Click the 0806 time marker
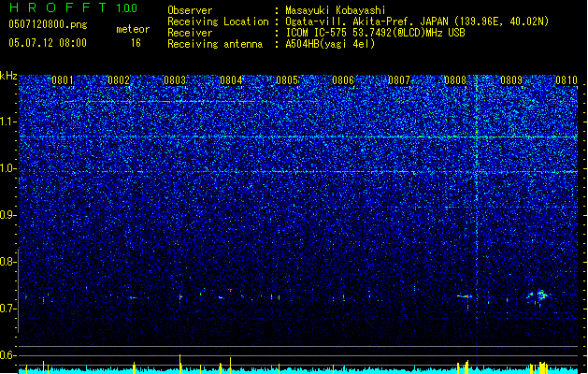The height and width of the screenshot is (374, 588). [x=343, y=80]
